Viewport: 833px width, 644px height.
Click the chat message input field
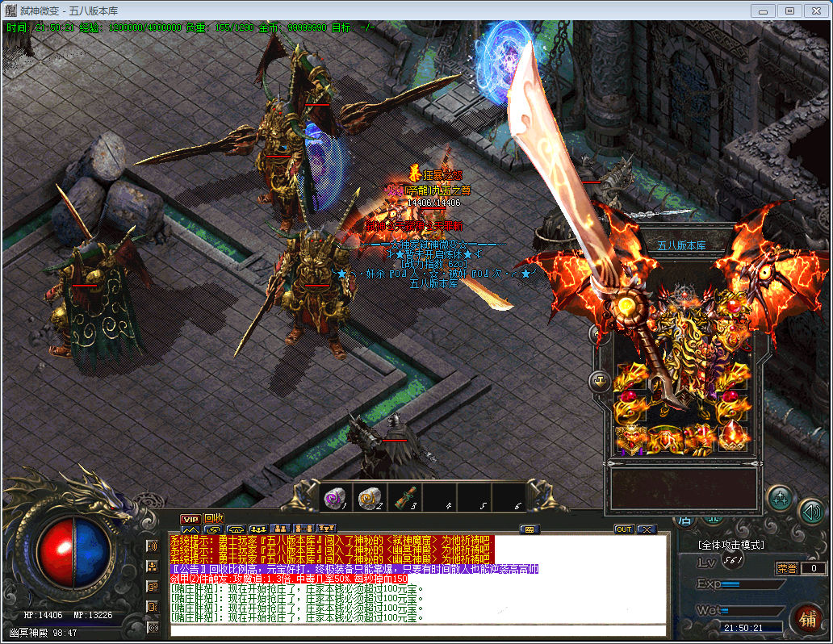418,630
